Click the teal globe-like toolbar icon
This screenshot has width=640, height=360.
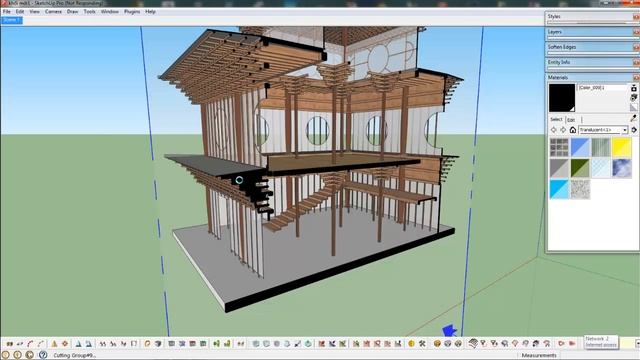(308, 344)
